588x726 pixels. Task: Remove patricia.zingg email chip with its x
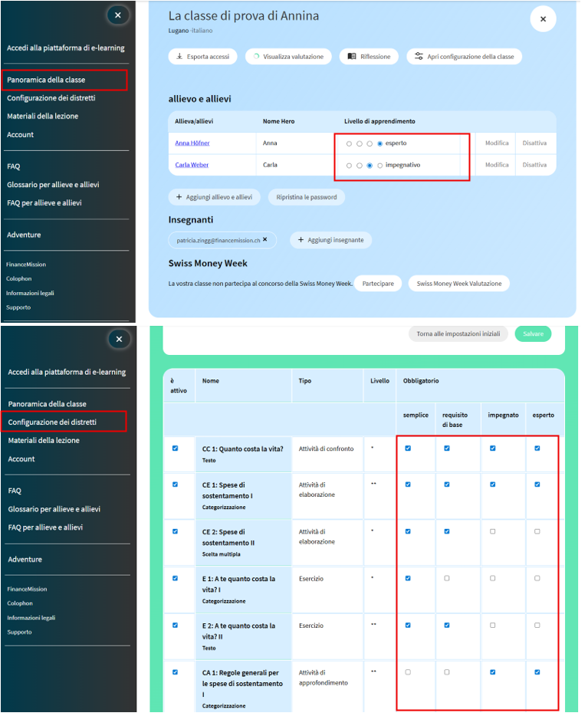[x=264, y=240]
